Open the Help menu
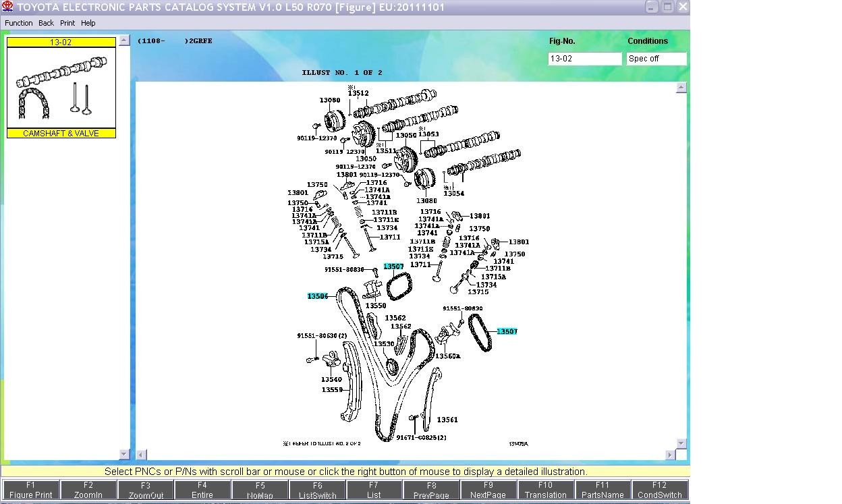The width and height of the screenshot is (842, 504). click(x=88, y=23)
